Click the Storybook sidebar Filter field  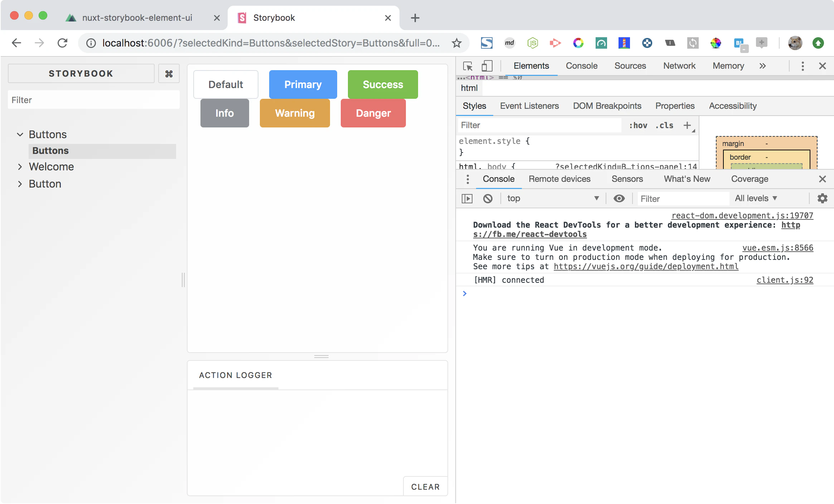coord(94,100)
